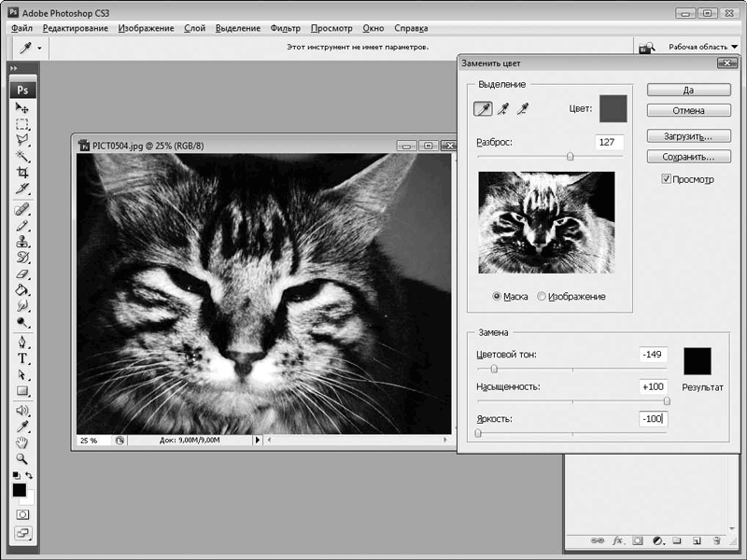This screenshot has width=747, height=560.
Task: Select the Zoom tool
Action: click(22, 459)
